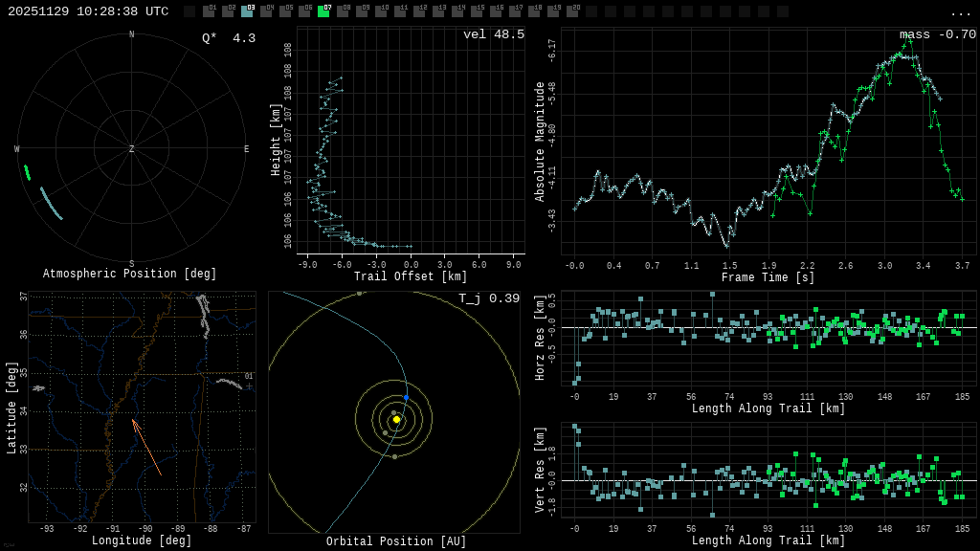Viewport: 980px width, 551px height.
Task: Select the station 10 box
Action: 381,11
